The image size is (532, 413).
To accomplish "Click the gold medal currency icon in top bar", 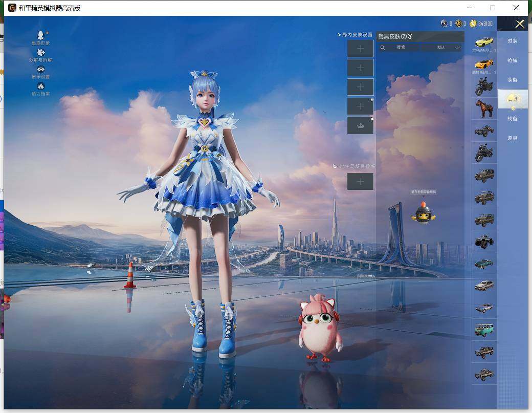I will 459,24.
